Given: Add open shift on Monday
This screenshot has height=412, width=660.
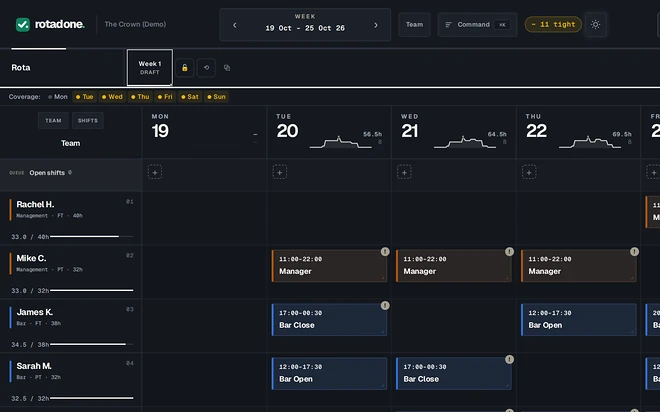Looking at the screenshot, I should [x=155, y=172].
